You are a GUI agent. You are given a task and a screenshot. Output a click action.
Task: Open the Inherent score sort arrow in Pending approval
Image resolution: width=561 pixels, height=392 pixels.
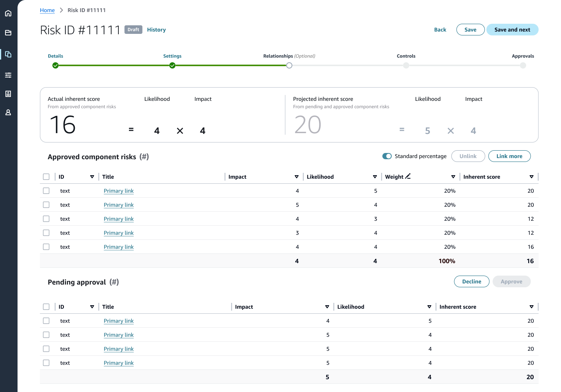[531, 307]
